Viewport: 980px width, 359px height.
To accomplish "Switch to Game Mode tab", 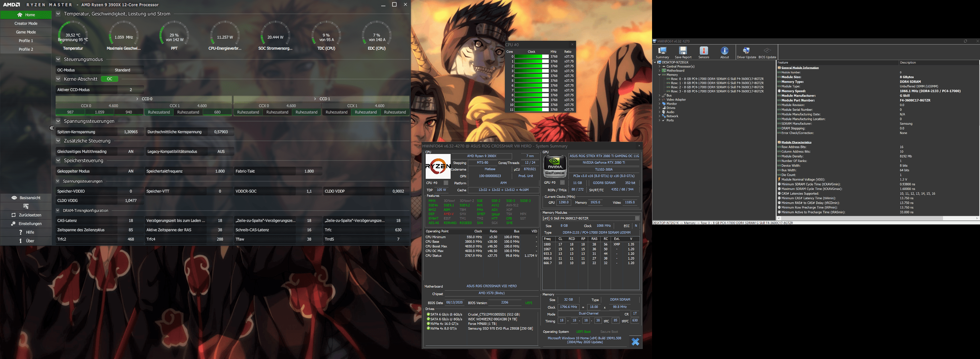I will click(26, 32).
